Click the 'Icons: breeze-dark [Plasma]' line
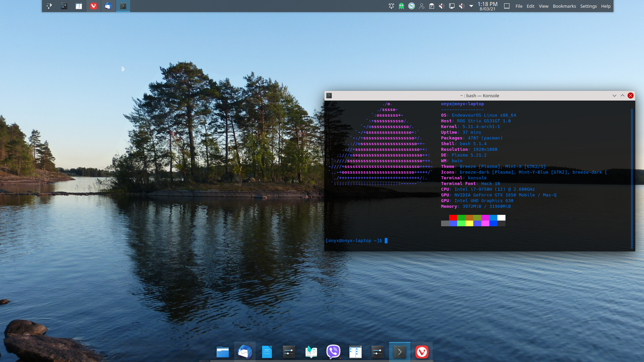644x362 pixels. pos(524,172)
